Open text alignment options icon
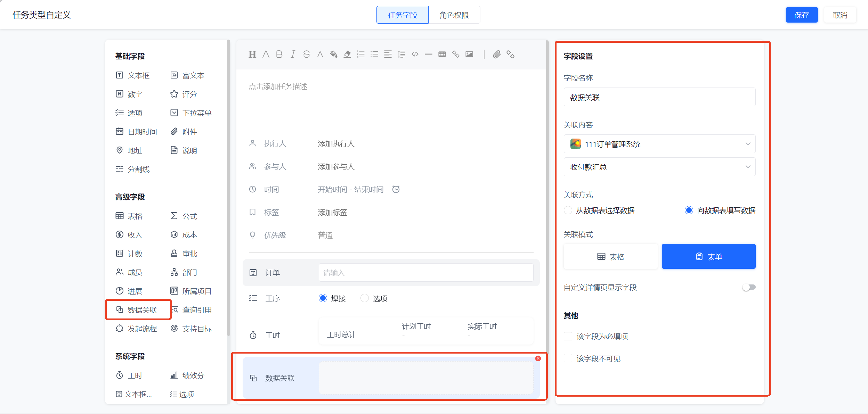The image size is (868, 414). click(388, 54)
